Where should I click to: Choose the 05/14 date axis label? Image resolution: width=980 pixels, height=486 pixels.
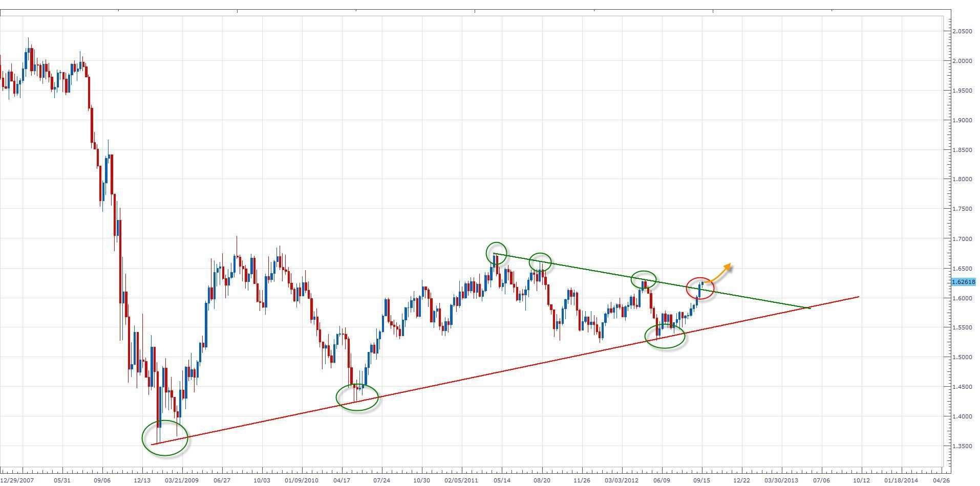[x=502, y=480]
